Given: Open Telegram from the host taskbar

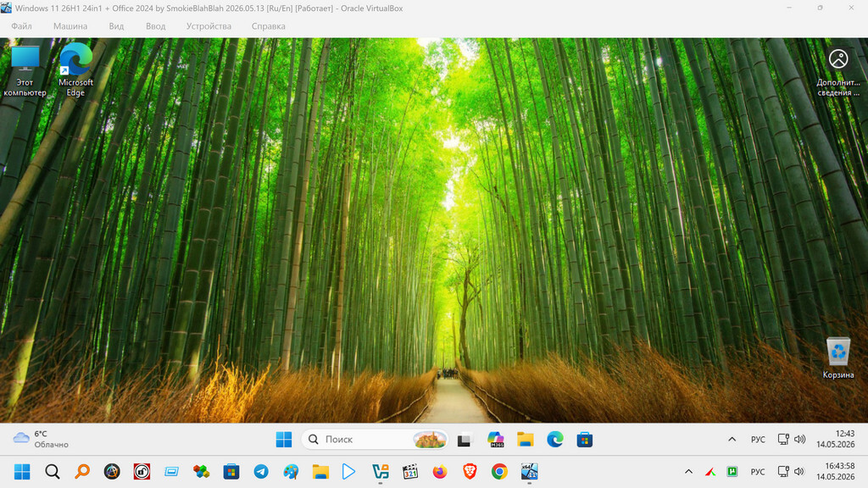Looking at the screenshot, I should (x=261, y=471).
